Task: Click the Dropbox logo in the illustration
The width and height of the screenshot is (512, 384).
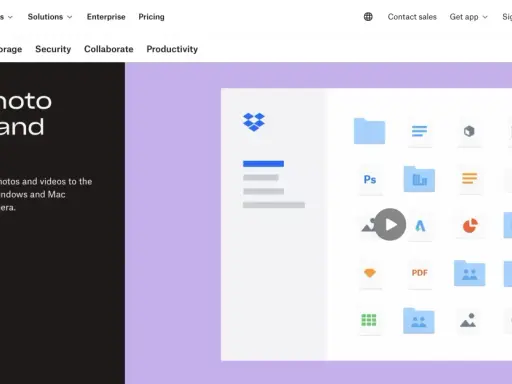Action: point(254,122)
